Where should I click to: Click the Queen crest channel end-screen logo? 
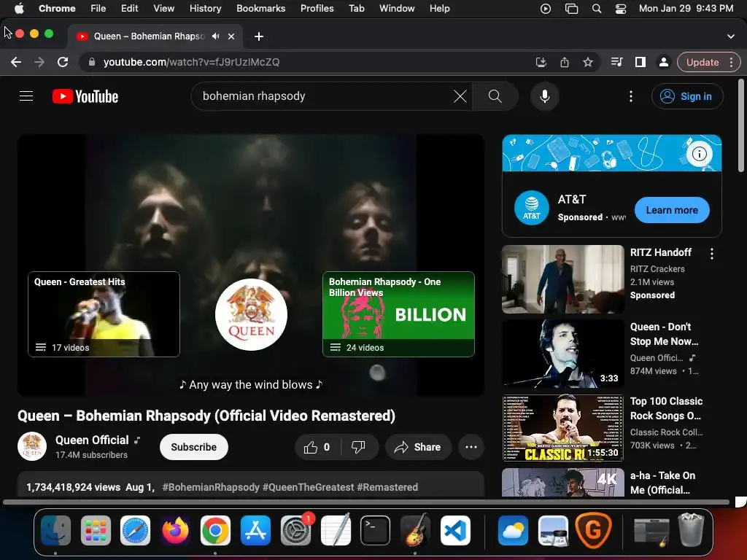251,314
